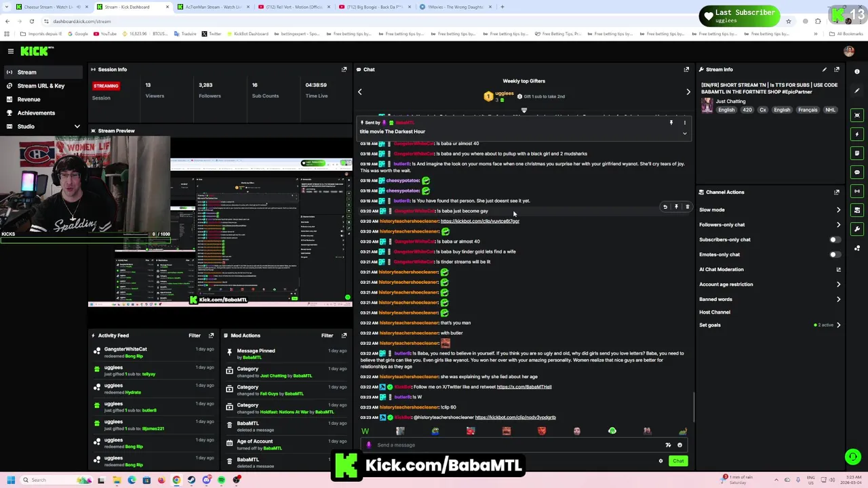This screenshot has width=868, height=488.
Task: Collapse the pinned message chevron
Action: click(x=684, y=134)
